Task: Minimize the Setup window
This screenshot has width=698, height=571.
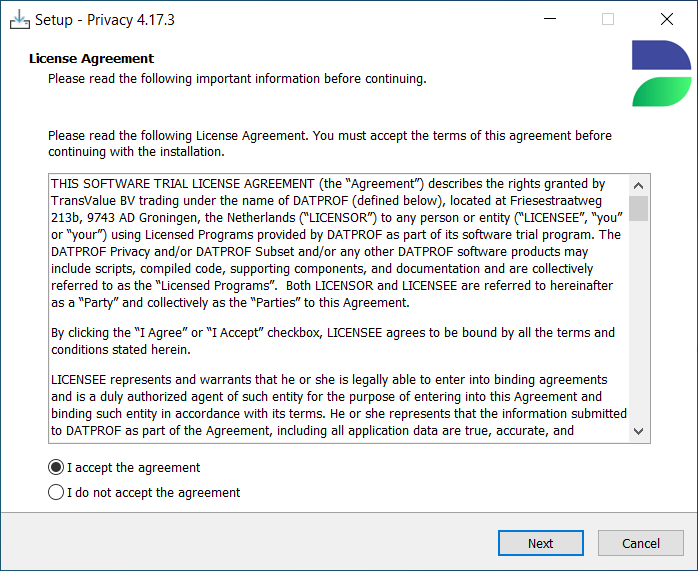Action: [550, 19]
